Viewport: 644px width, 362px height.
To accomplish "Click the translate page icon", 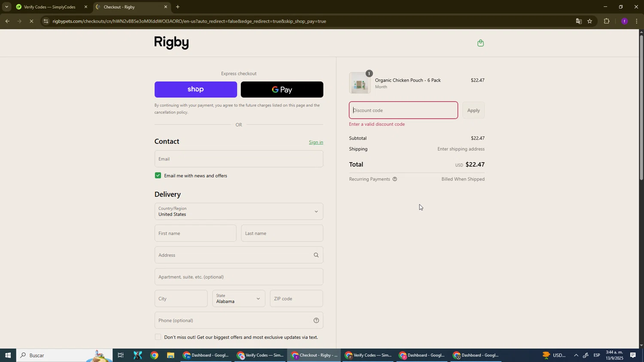I will click(x=579, y=21).
